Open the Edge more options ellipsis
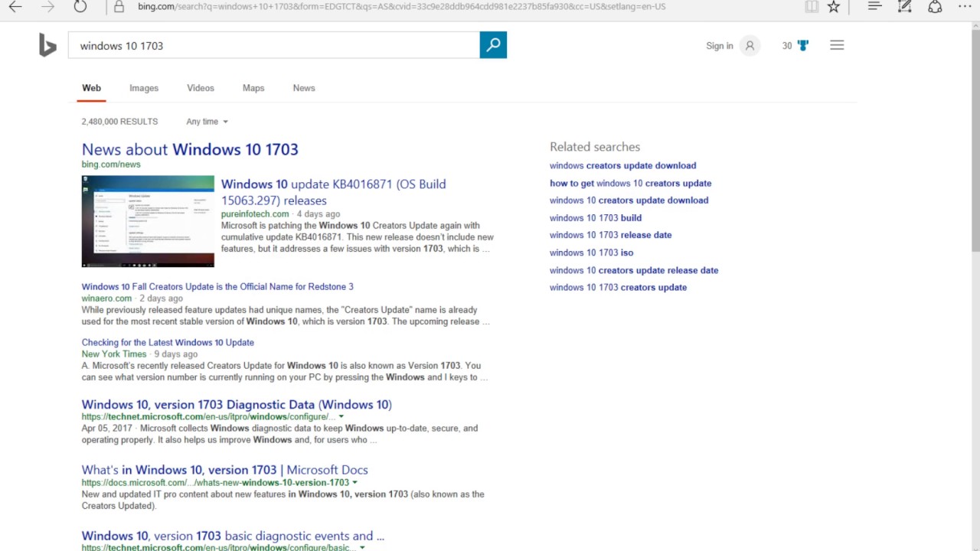Viewport: 980px width, 551px height. [965, 7]
